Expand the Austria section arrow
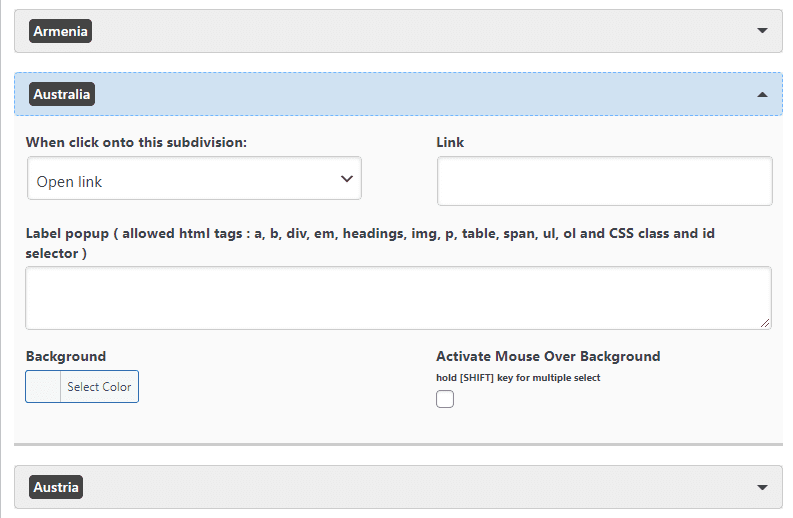The width and height of the screenshot is (793, 518). click(x=763, y=488)
